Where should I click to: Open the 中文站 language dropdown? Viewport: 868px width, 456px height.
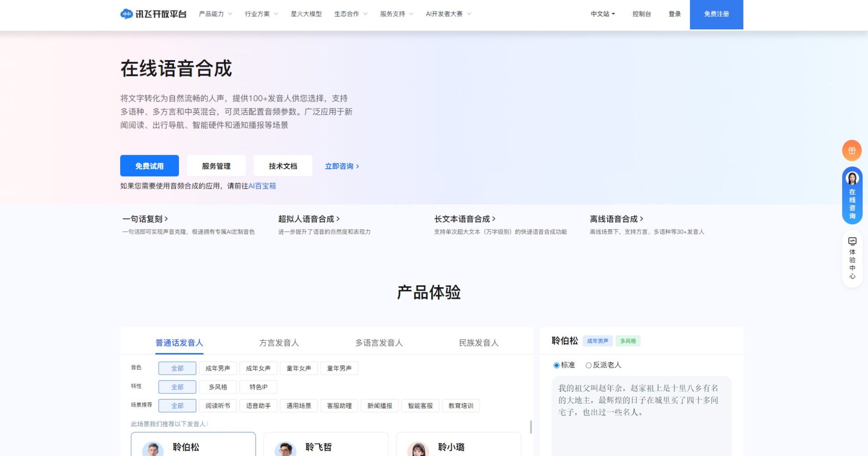tap(602, 14)
